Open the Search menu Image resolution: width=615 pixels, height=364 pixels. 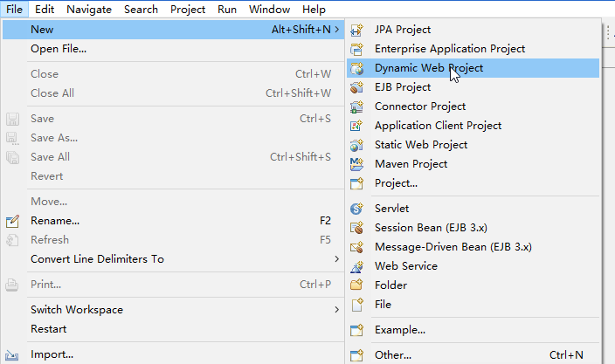pos(141,9)
